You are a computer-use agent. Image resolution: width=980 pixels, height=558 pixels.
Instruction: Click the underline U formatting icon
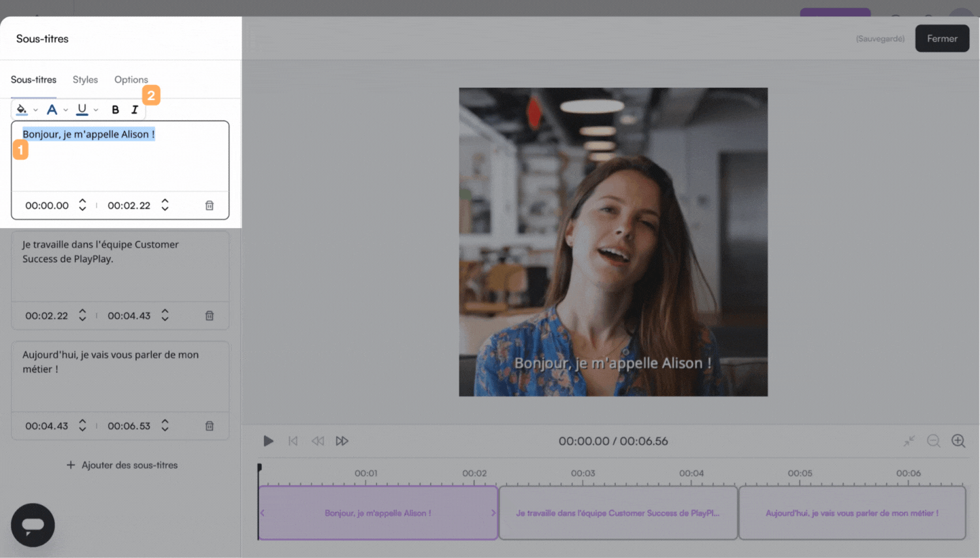click(82, 110)
